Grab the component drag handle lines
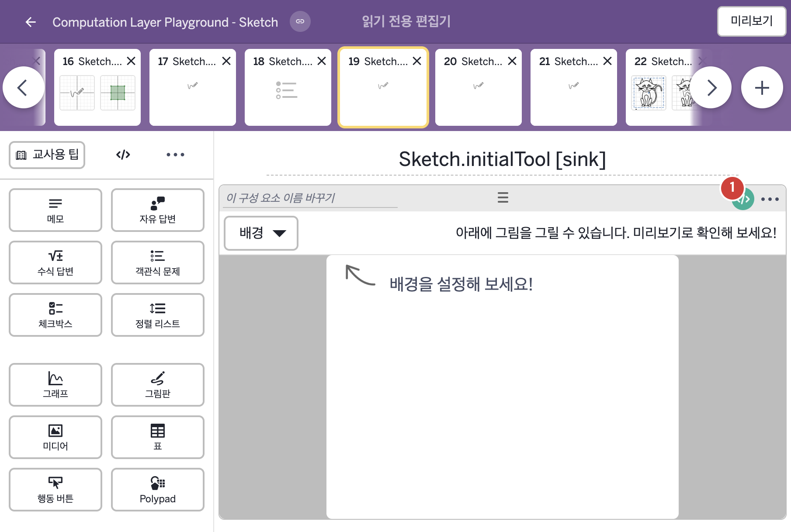 click(x=503, y=197)
